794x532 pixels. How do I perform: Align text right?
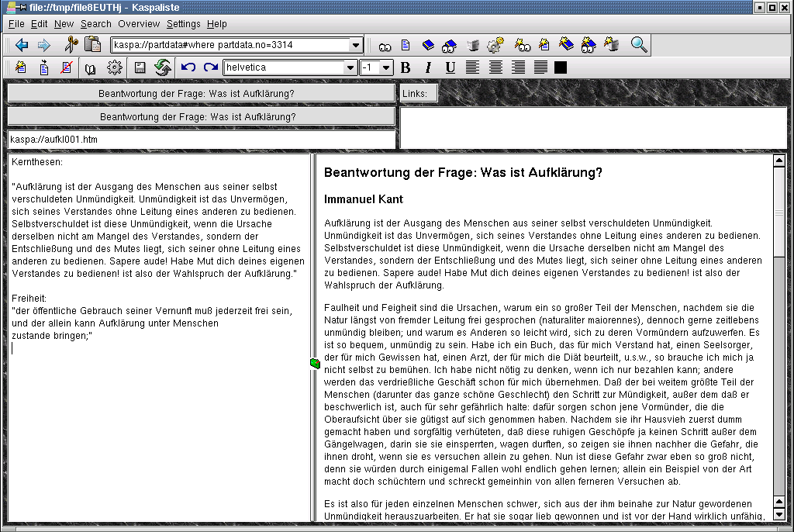(518, 67)
